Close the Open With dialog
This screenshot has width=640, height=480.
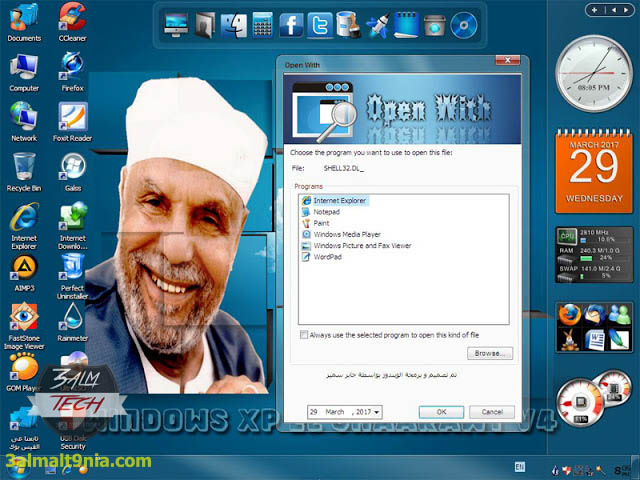(x=507, y=60)
